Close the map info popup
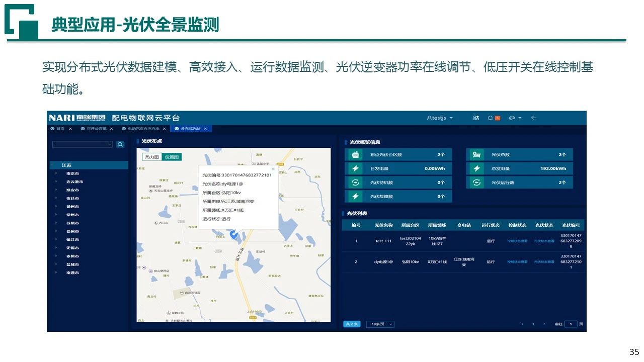 click(x=273, y=169)
